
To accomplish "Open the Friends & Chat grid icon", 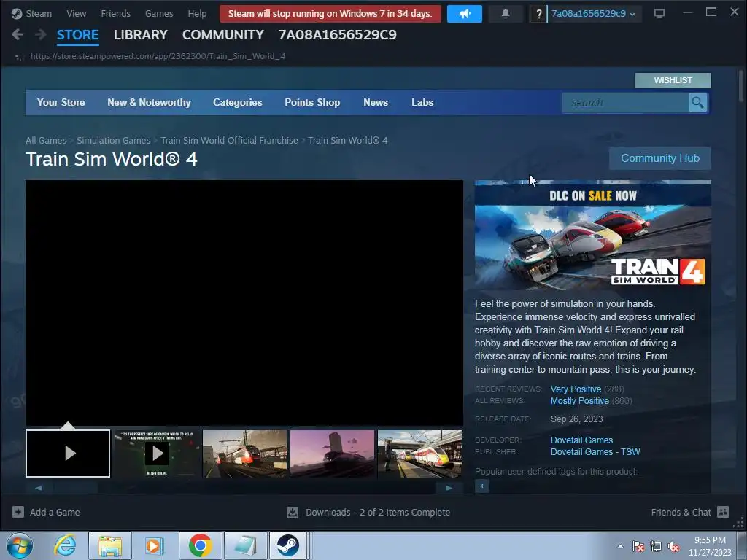I will click(723, 512).
